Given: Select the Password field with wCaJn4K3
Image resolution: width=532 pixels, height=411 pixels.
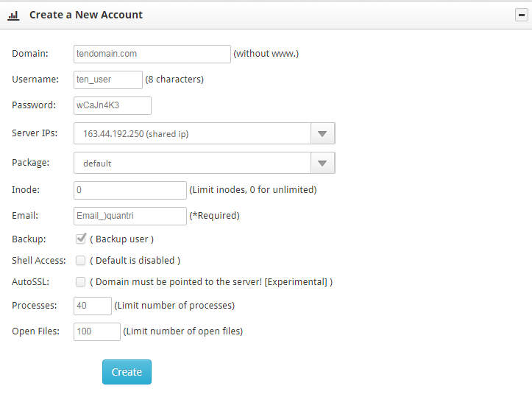Looking at the screenshot, I should [113, 105].
